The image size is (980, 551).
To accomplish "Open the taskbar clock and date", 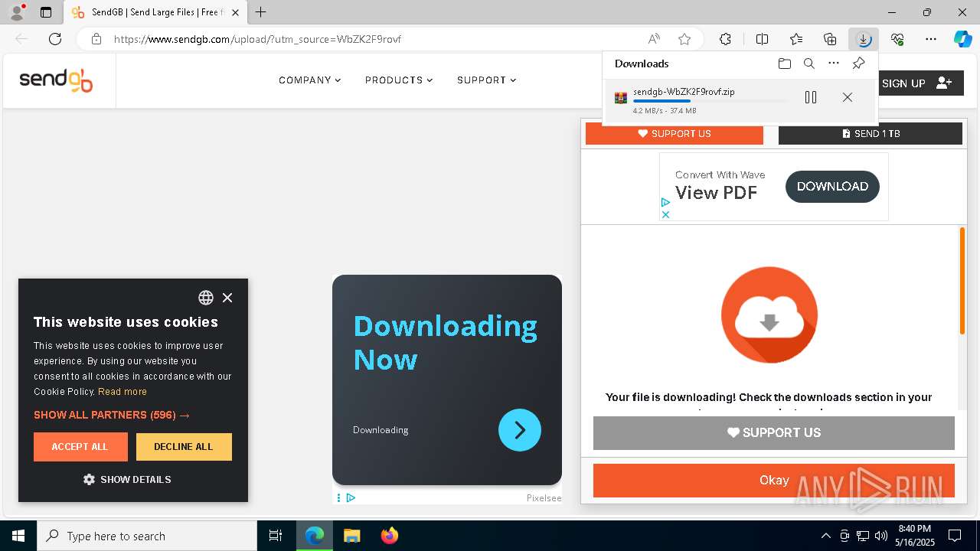I will coord(915,536).
